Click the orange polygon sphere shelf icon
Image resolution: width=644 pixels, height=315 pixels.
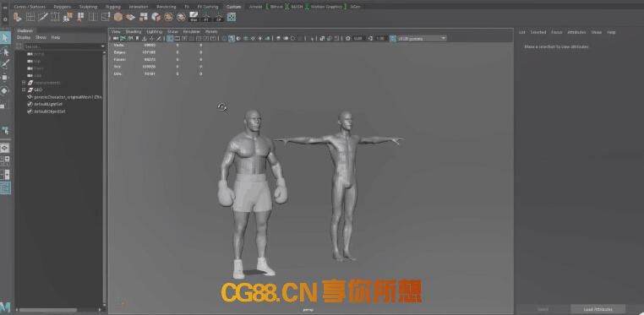[118, 17]
